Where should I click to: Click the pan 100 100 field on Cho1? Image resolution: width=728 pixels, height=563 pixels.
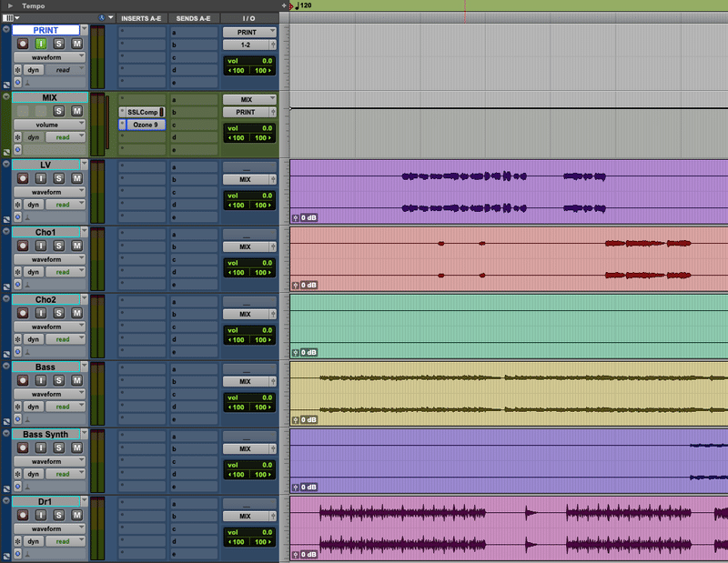coord(249,273)
